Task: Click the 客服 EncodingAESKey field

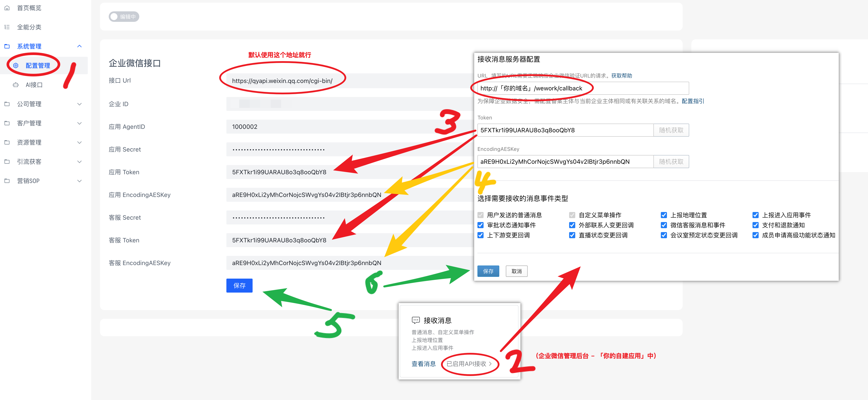Action: pyautogui.click(x=350, y=263)
